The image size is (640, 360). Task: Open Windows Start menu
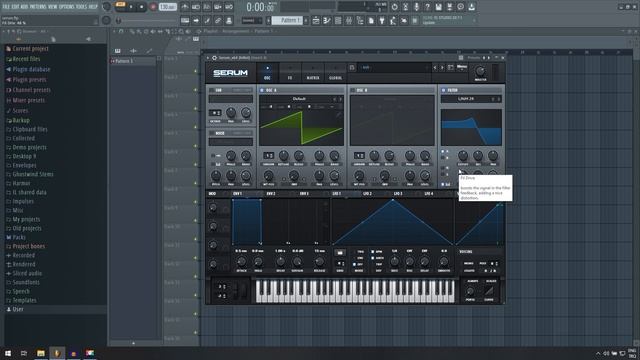[x=7, y=353]
